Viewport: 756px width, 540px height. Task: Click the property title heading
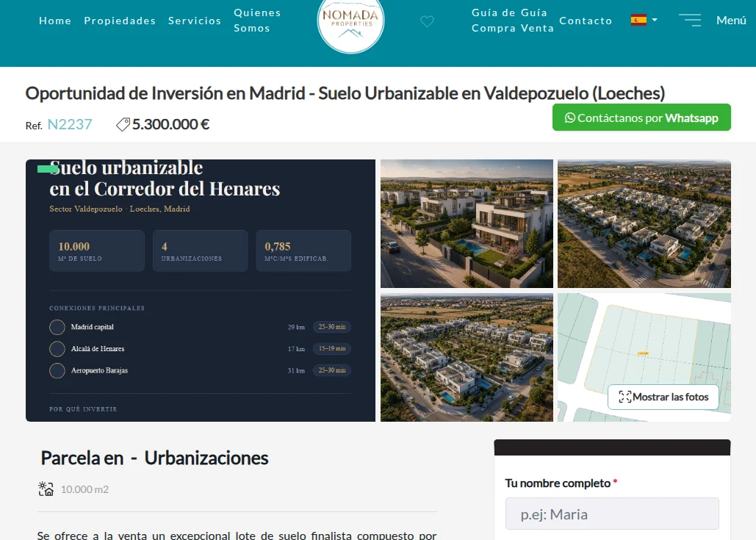coord(345,93)
